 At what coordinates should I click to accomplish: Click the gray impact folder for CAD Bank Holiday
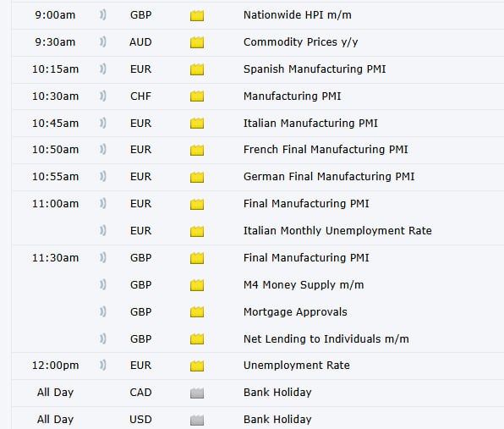point(197,393)
